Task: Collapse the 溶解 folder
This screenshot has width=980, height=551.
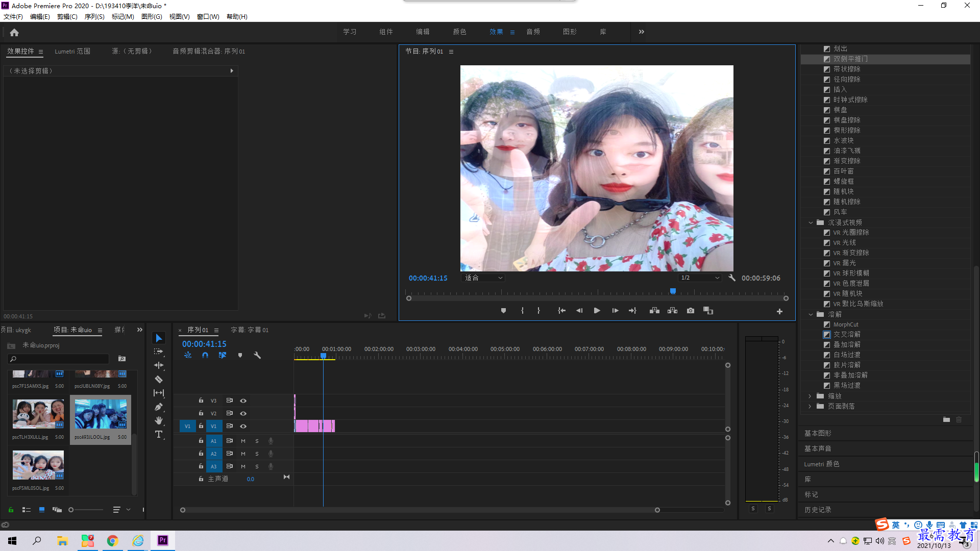Action: coord(810,314)
